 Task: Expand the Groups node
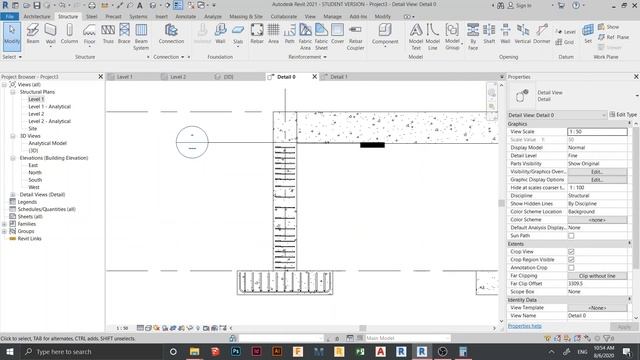coord(4,231)
